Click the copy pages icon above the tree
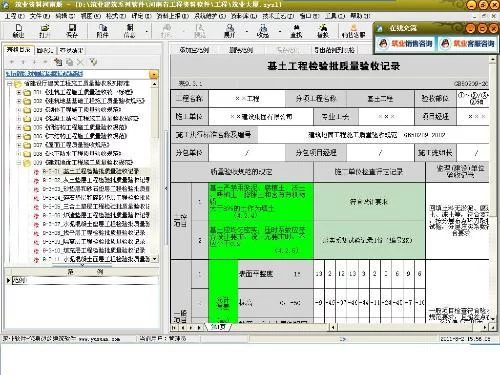This screenshot has height=375, width=500. (70, 62)
